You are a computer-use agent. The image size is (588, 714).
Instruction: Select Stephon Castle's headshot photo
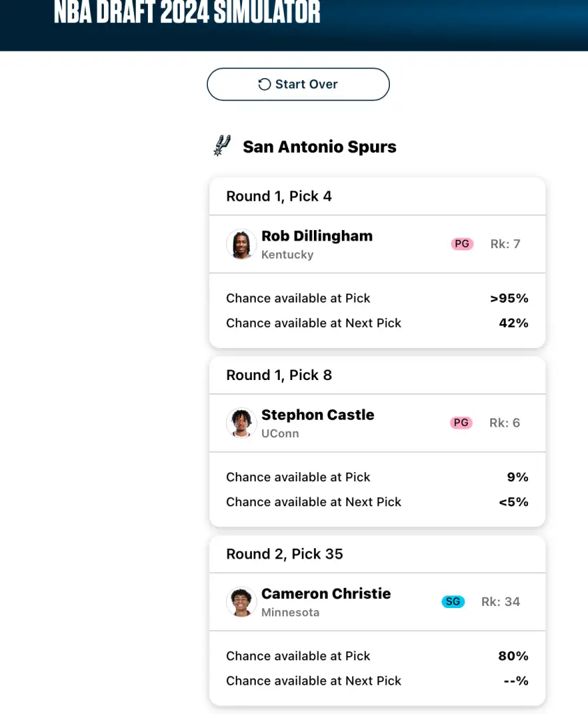241,423
